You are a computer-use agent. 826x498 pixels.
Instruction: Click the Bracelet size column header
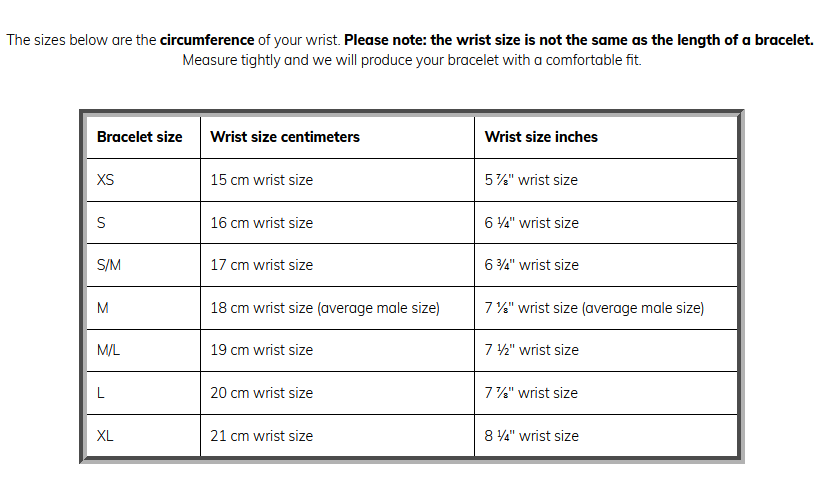pos(140,137)
